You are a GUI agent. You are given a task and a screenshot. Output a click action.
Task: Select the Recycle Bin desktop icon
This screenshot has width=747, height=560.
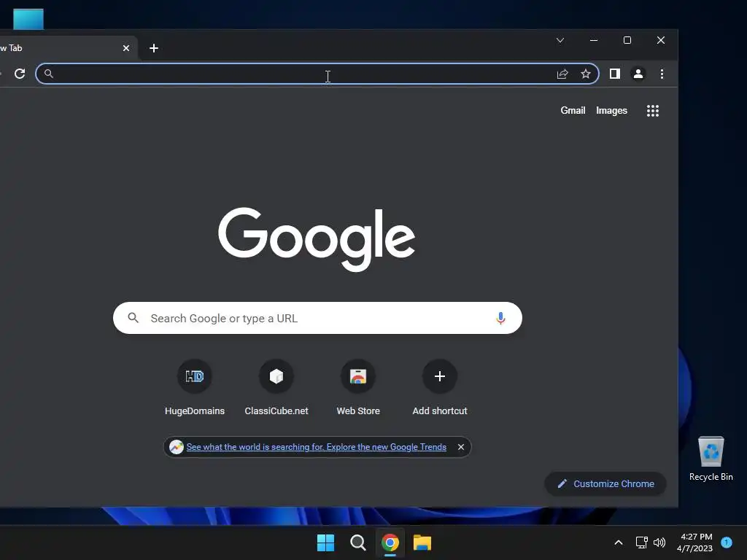point(711,459)
